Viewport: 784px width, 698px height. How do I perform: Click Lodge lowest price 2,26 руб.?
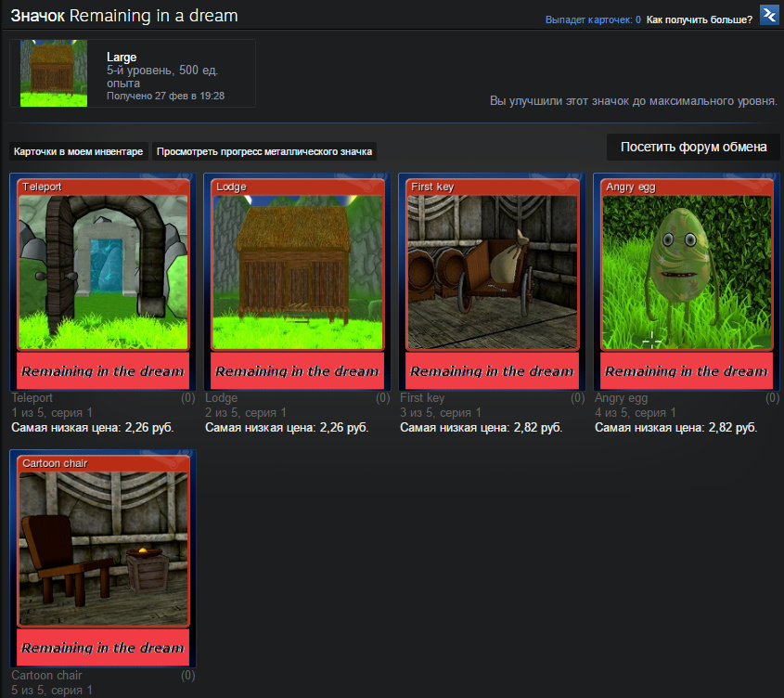coord(287,428)
